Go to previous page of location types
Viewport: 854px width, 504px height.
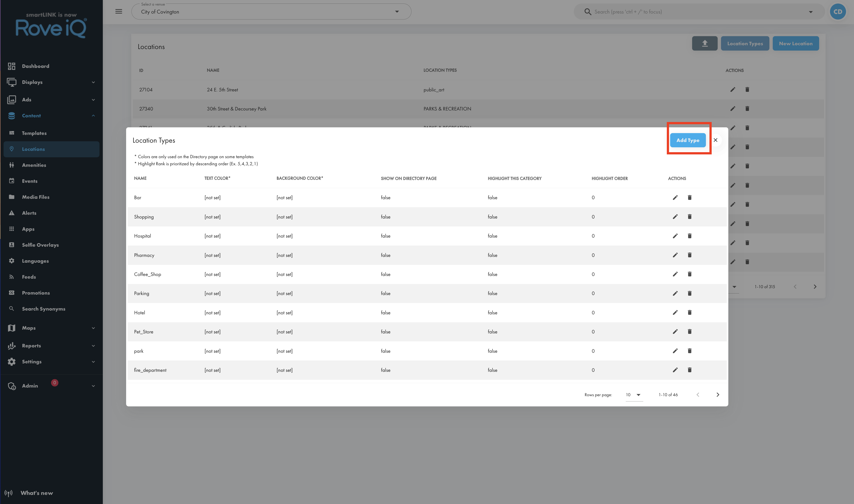tap(698, 395)
